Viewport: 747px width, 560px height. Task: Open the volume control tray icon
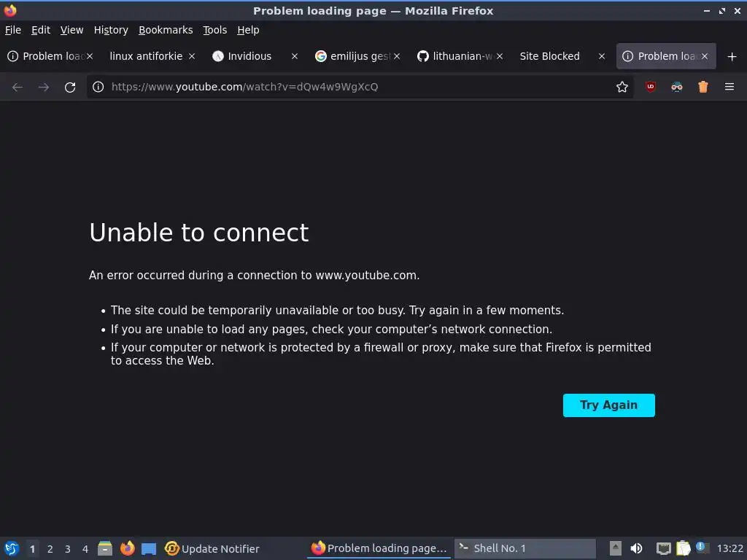point(636,548)
